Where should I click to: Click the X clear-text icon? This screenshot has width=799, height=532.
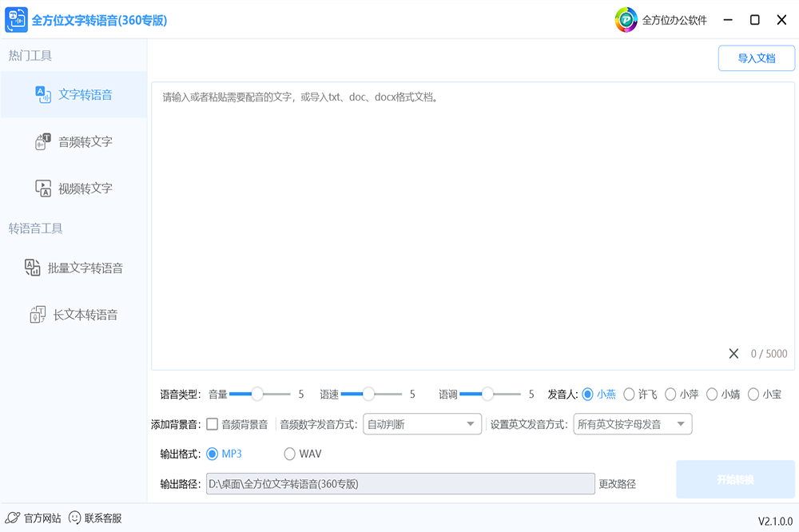[x=733, y=354]
